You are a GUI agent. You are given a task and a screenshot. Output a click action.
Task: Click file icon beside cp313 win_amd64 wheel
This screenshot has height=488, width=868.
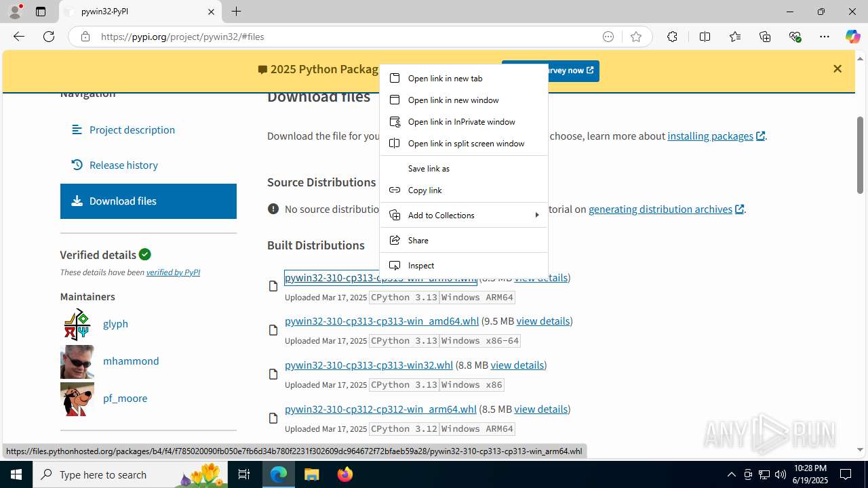tap(273, 330)
